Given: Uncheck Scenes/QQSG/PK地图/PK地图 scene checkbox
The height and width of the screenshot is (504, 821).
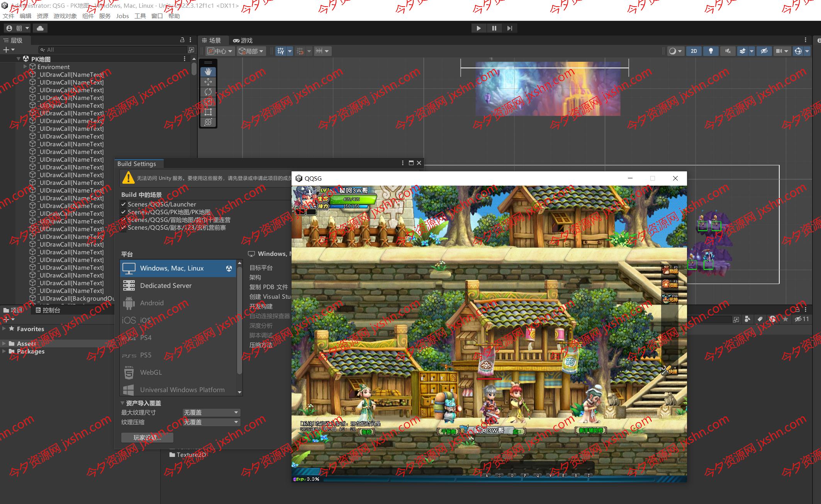Looking at the screenshot, I should (x=124, y=212).
